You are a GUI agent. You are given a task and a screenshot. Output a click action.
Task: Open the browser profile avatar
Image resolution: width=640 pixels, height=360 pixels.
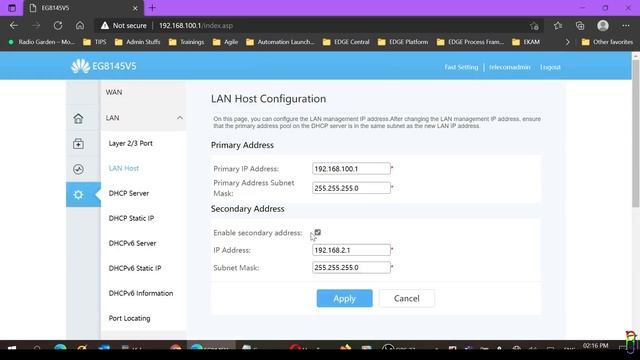tap(603, 26)
